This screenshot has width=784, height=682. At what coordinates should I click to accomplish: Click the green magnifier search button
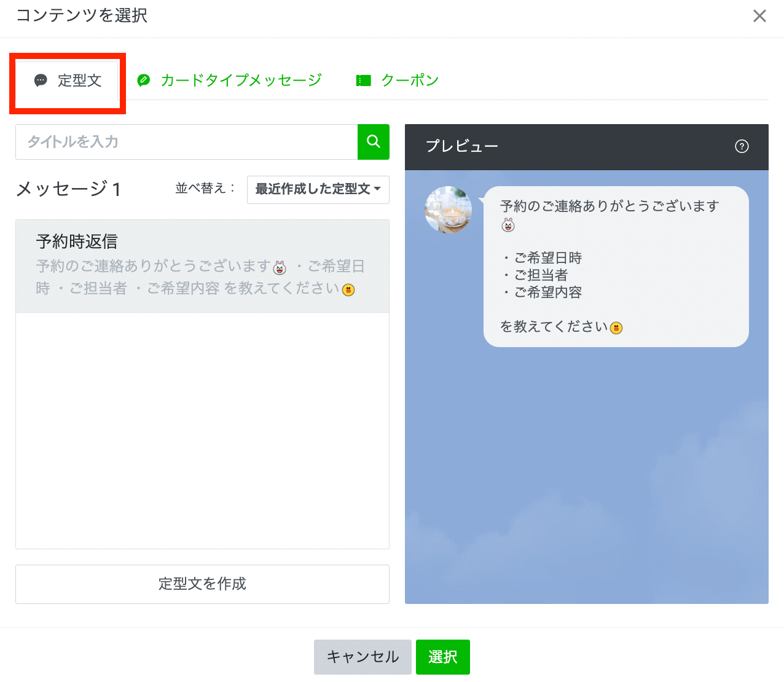tap(373, 141)
